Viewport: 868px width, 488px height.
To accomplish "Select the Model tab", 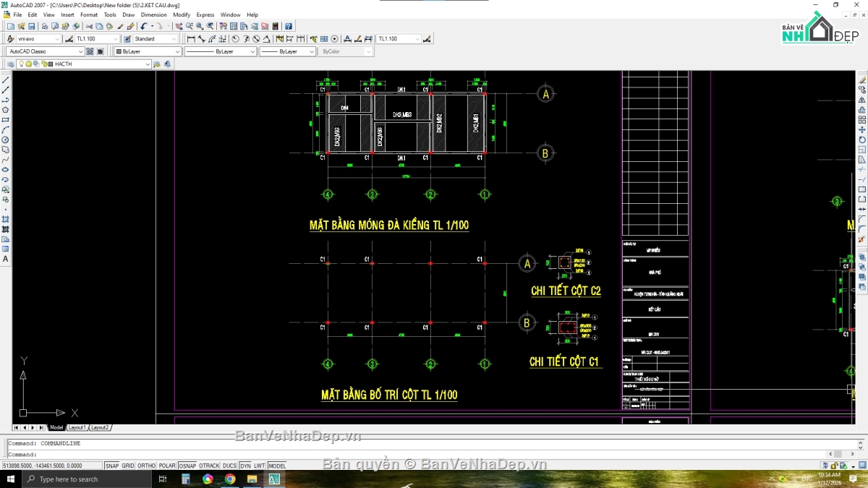I will tap(56, 427).
